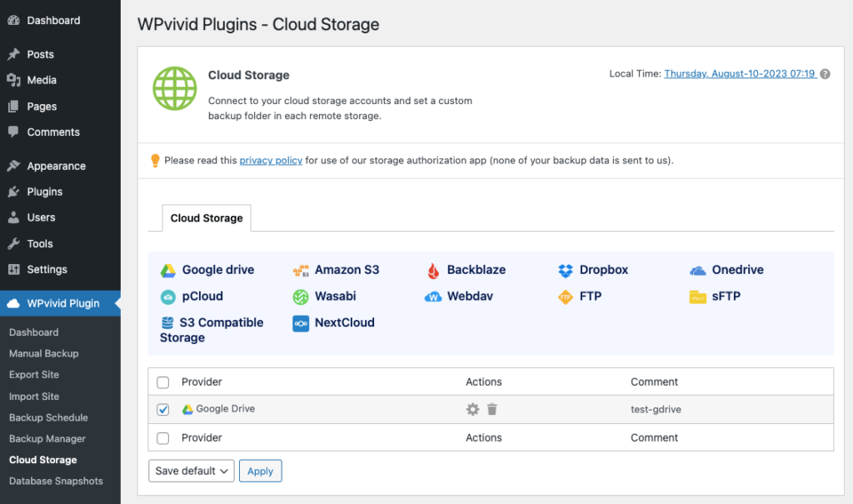
Task: Open settings gear for the Google Drive storage row
Action: [x=472, y=409]
